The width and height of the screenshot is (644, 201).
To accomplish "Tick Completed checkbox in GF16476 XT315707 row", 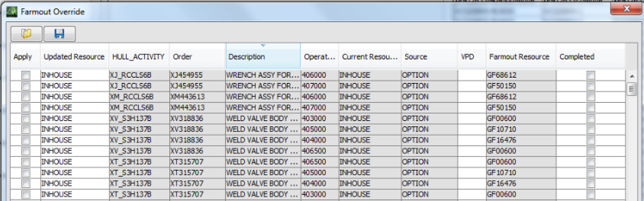I will [591, 183].
